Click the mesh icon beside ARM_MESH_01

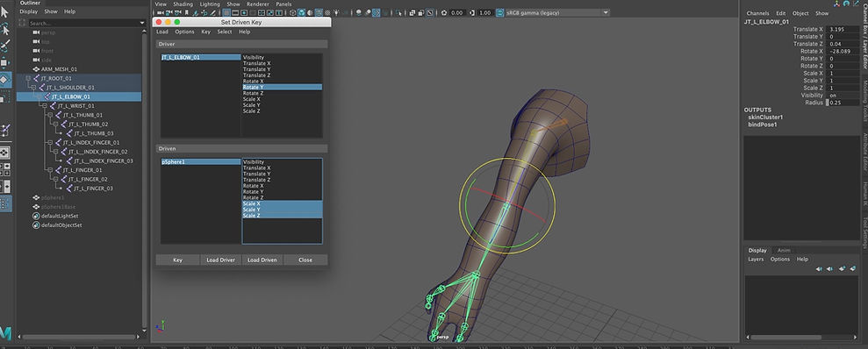click(37, 69)
